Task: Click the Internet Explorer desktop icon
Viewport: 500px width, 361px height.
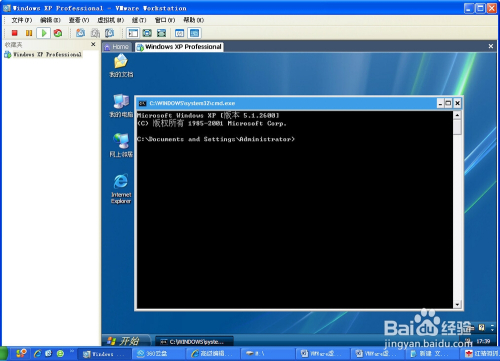Action: 121,188
